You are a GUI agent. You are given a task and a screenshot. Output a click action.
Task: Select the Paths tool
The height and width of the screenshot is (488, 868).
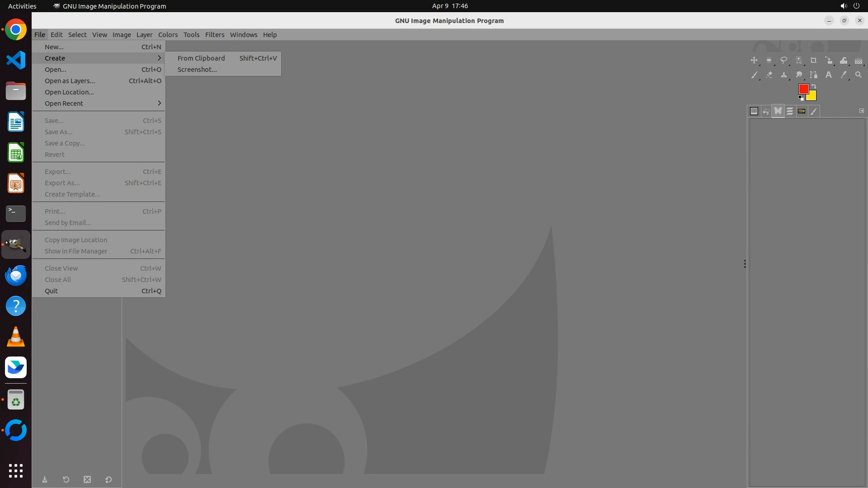tap(814, 75)
